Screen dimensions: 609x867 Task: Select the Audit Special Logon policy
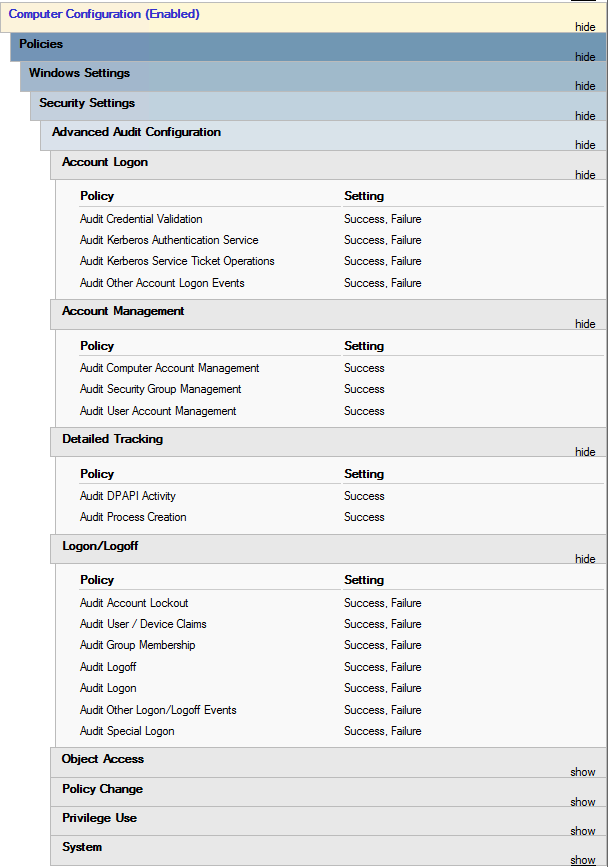pyautogui.click(x=127, y=731)
